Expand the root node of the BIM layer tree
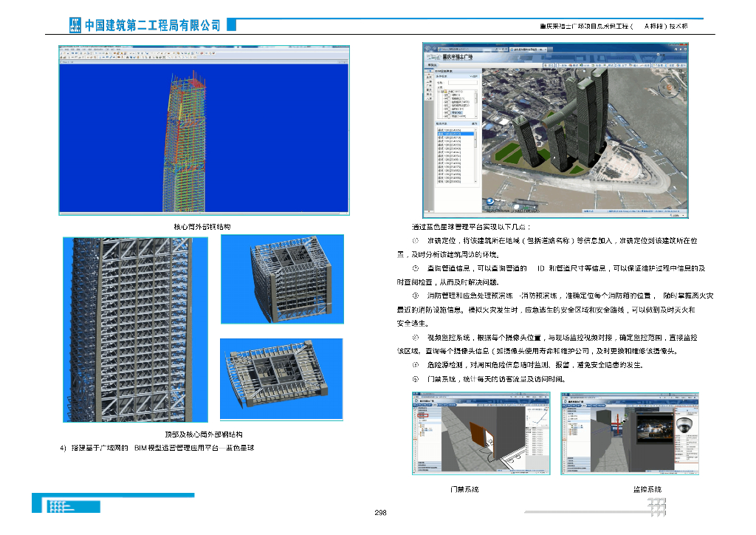 (x=439, y=92)
